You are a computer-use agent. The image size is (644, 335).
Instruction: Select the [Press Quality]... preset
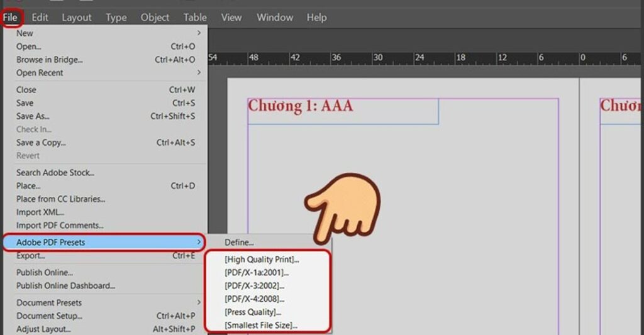pyautogui.click(x=269, y=312)
